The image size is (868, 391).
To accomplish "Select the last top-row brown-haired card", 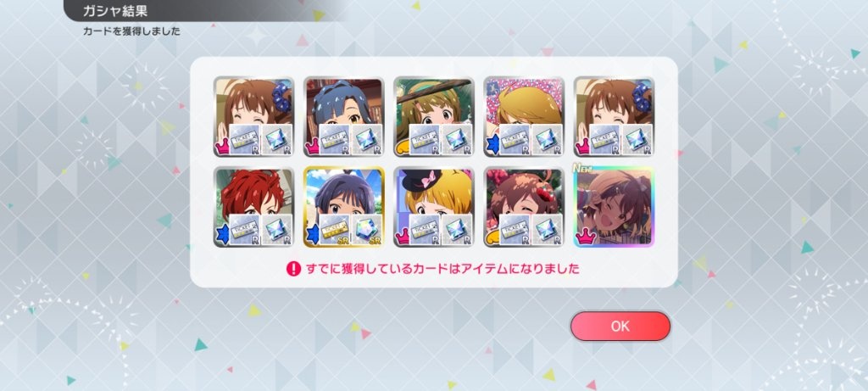I will 614,117.
